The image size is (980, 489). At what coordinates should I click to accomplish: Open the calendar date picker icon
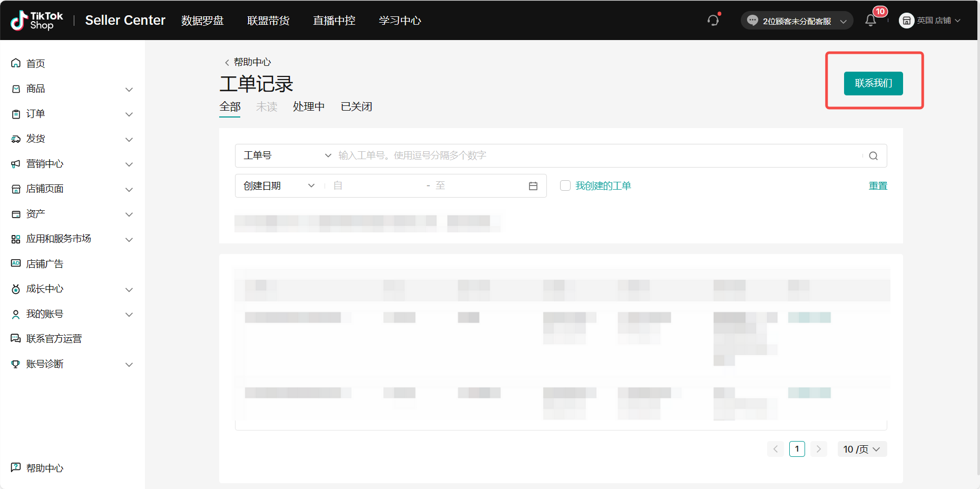533,186
